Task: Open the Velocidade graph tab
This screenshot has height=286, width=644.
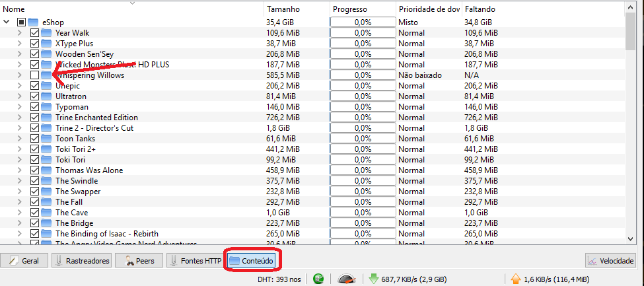Action: (x=611, y=260)
